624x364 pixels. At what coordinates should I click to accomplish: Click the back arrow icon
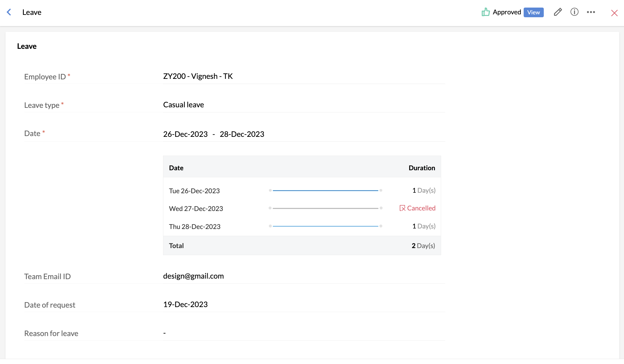point(9,12)
